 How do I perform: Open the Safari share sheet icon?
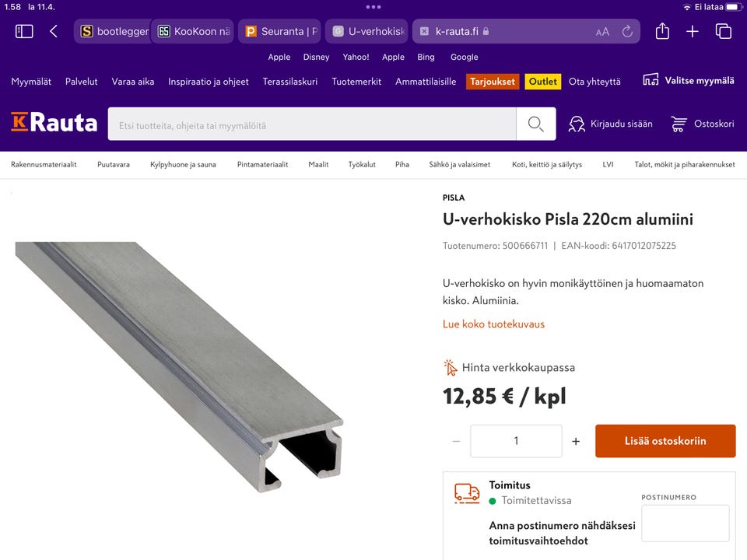662,31
